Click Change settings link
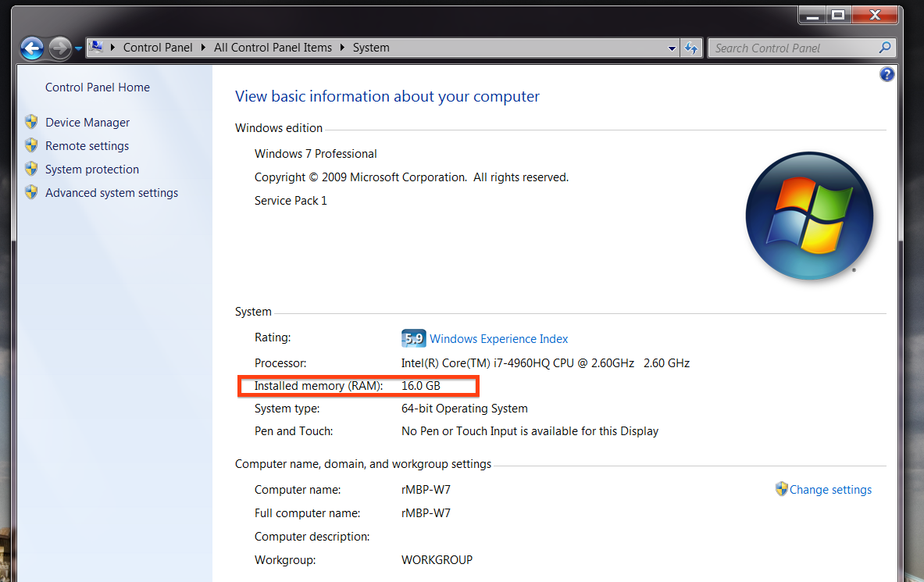 click(x=830, y=489)
